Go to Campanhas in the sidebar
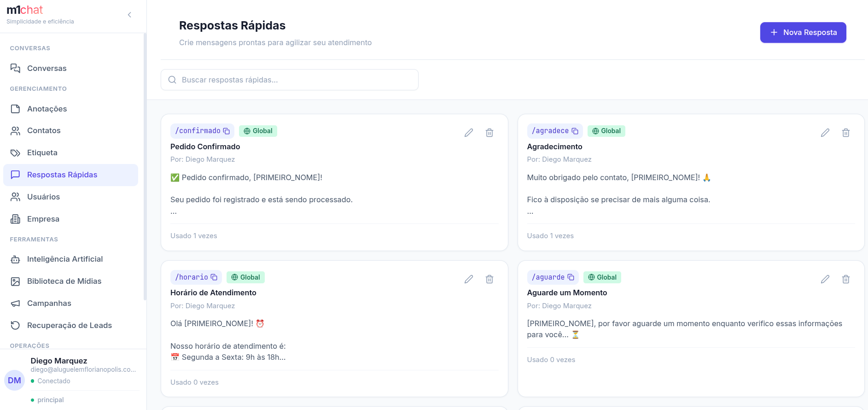 tap(70, 304)
